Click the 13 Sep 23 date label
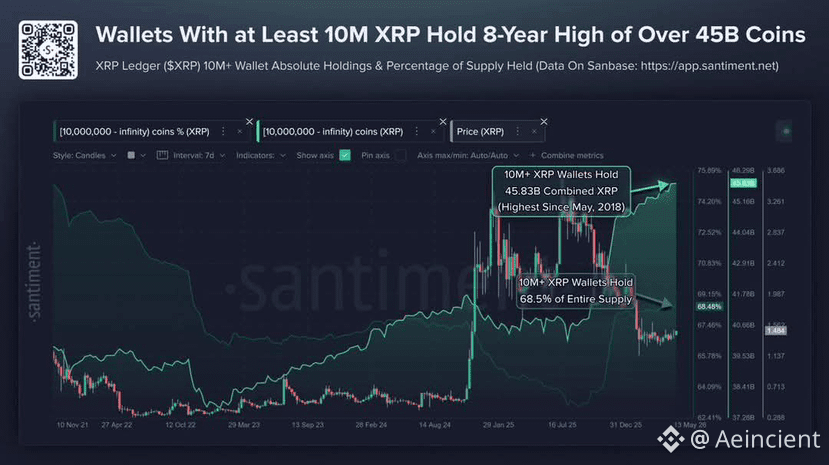The width and height of the screenshot is (829, 465). tap(308, 425)
